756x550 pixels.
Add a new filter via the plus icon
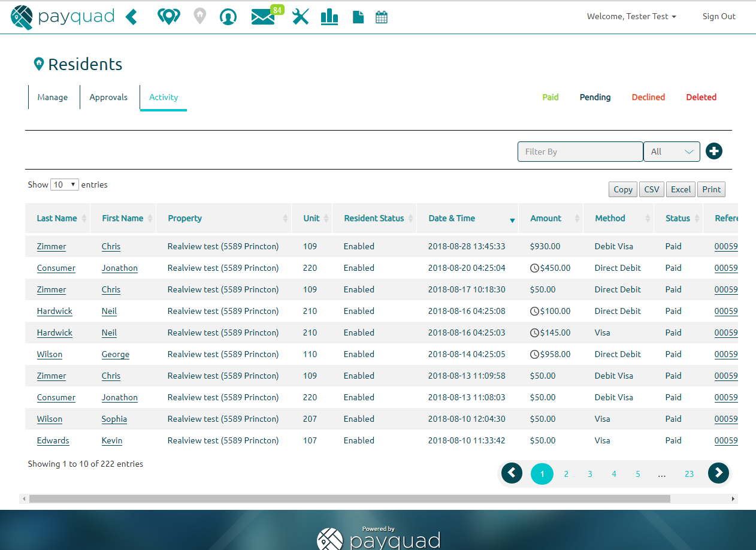[713, 151]
